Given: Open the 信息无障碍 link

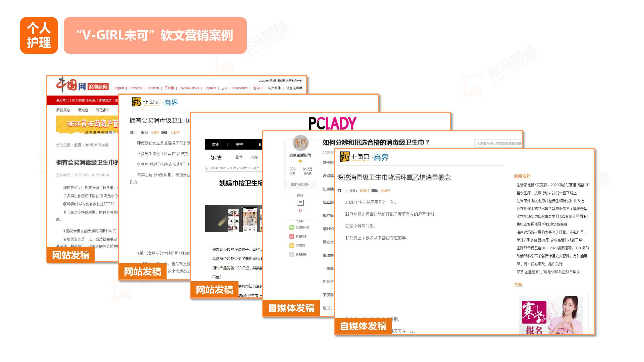Looking at the screenshot, I should tap(294, 88).
